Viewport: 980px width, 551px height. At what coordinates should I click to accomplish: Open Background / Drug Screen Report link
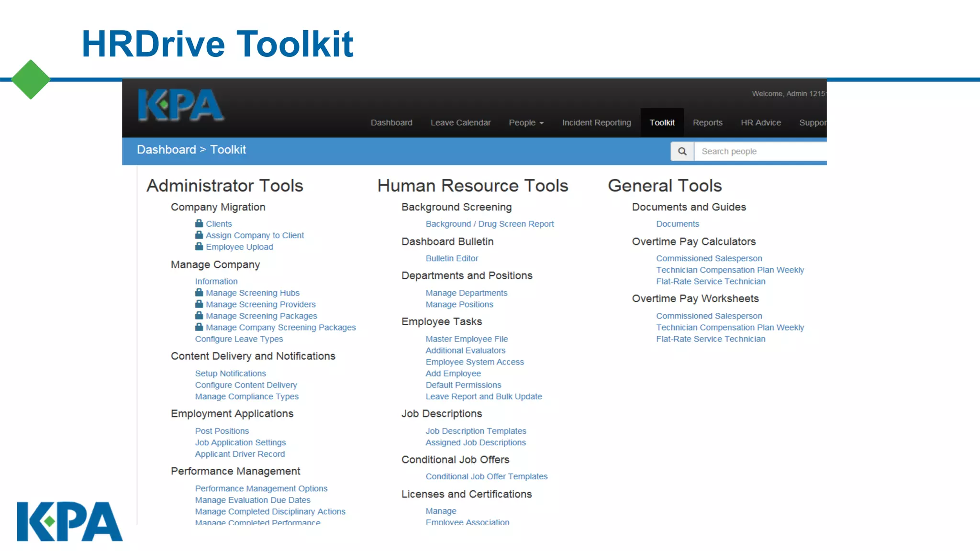tap(490, 224)
